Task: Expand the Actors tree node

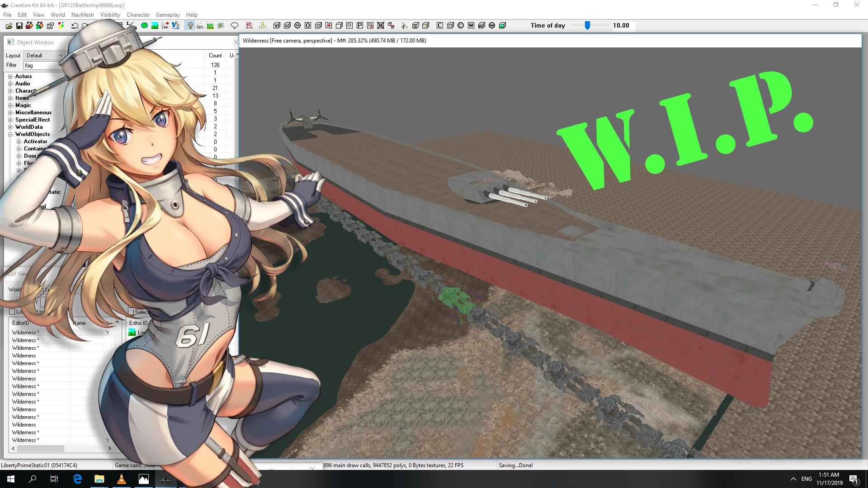Action: click(x=10, y=77)
